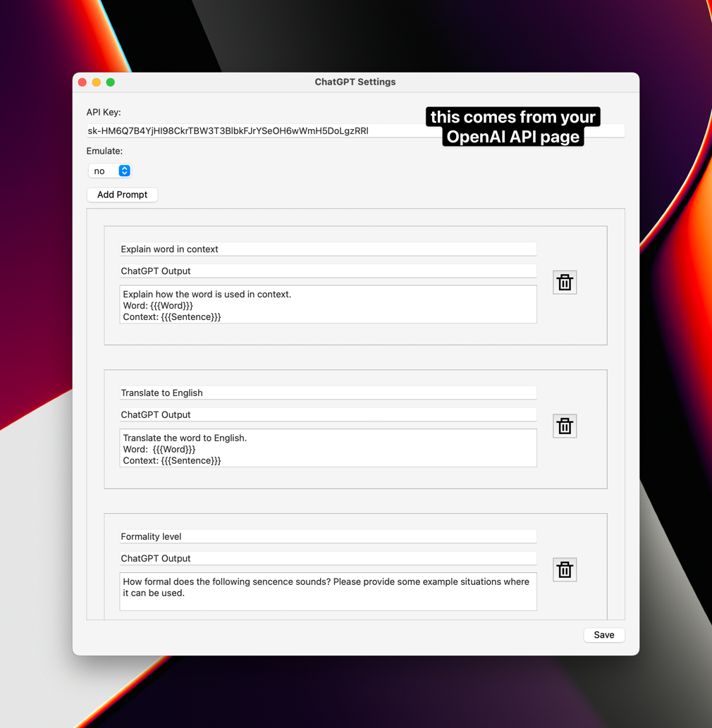Screen dimensions: 712x728
Task: Click trash icon for "Translate to English" prompt
Action: 564,426
